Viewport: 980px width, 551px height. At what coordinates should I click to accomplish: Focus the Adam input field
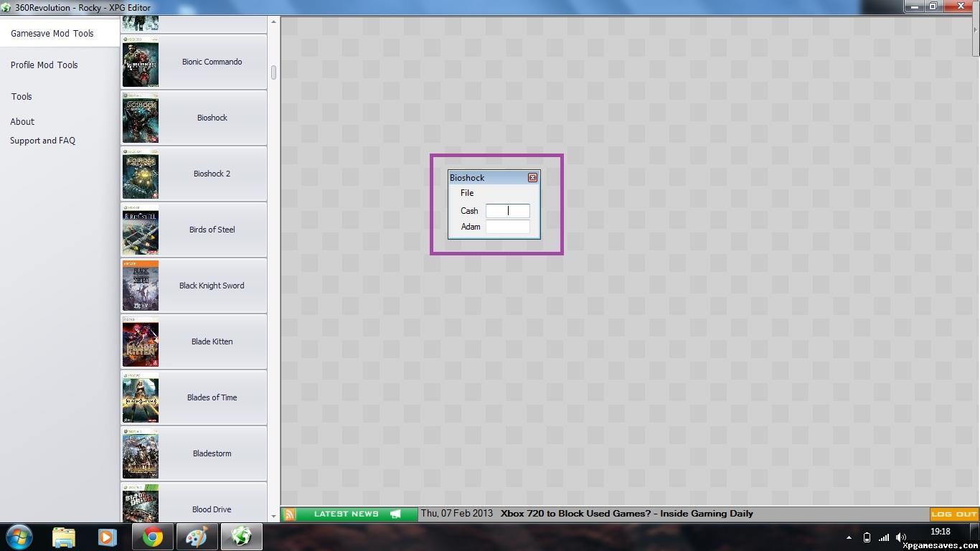pos(507,227)
